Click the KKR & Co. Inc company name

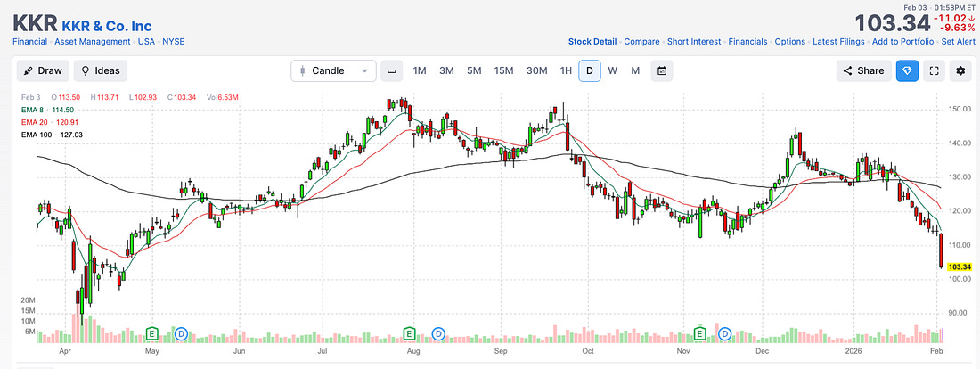(x=106, y=26)
